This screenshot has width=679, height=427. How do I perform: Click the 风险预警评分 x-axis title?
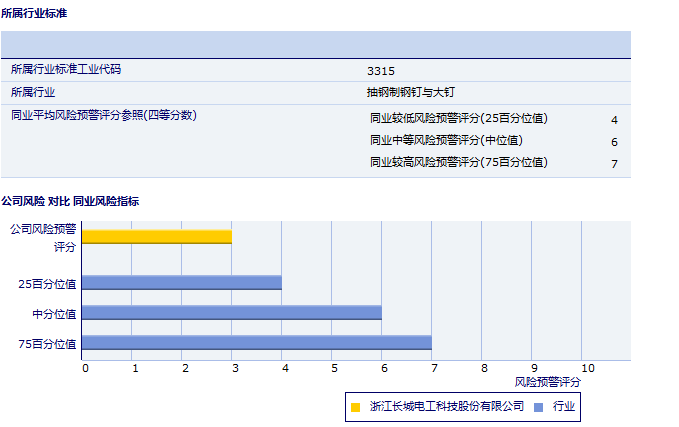click(547, 382)
